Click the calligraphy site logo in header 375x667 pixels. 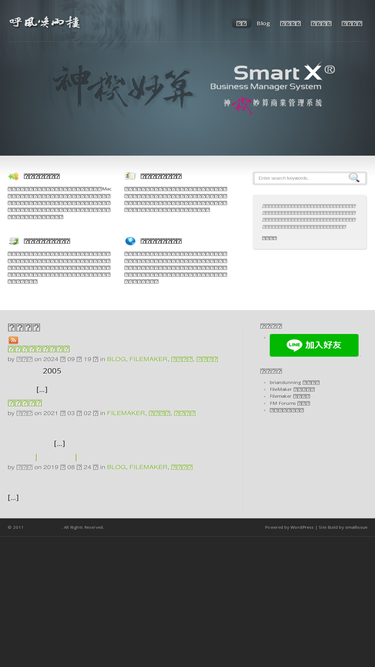point(45,23)
